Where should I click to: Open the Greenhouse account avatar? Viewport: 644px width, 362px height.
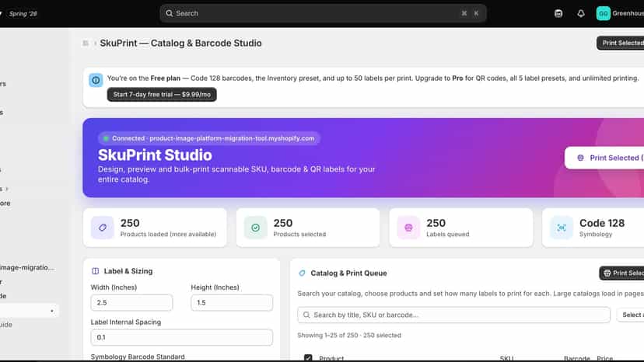tap(603, 13)
